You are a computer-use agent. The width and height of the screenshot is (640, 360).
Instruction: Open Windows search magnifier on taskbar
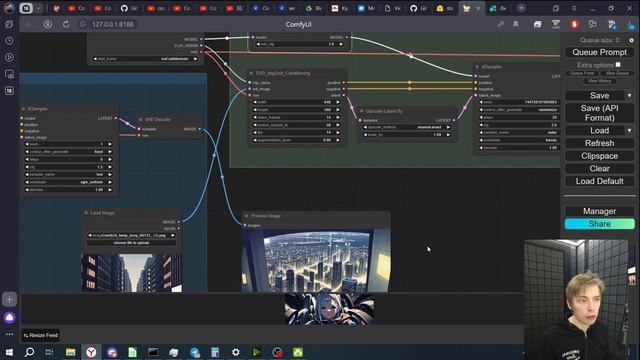tap(29, 352)
